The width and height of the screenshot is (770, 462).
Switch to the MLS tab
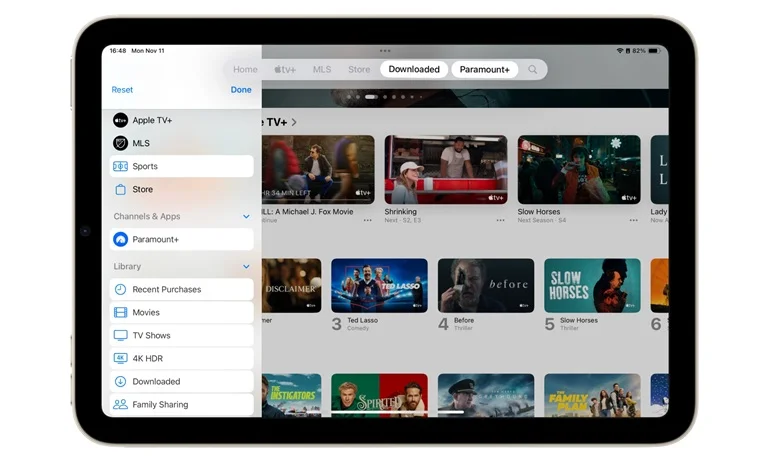(x=322, y=70)
